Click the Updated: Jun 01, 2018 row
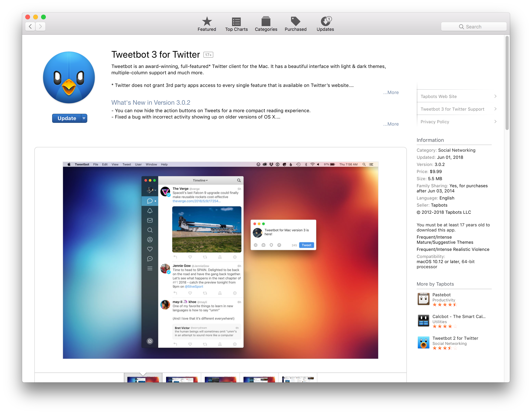The width and height of the screenshot is (532, 414). coord(440,157)
